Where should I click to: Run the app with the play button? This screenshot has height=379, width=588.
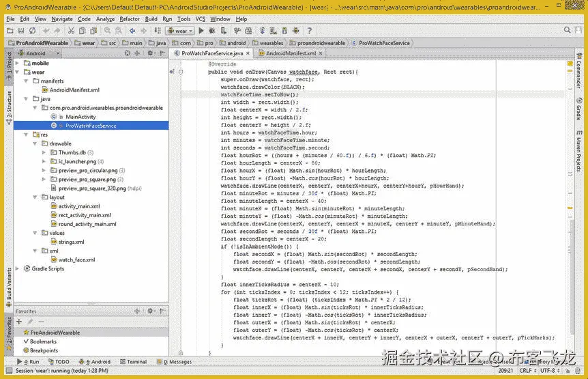[201, 31]
